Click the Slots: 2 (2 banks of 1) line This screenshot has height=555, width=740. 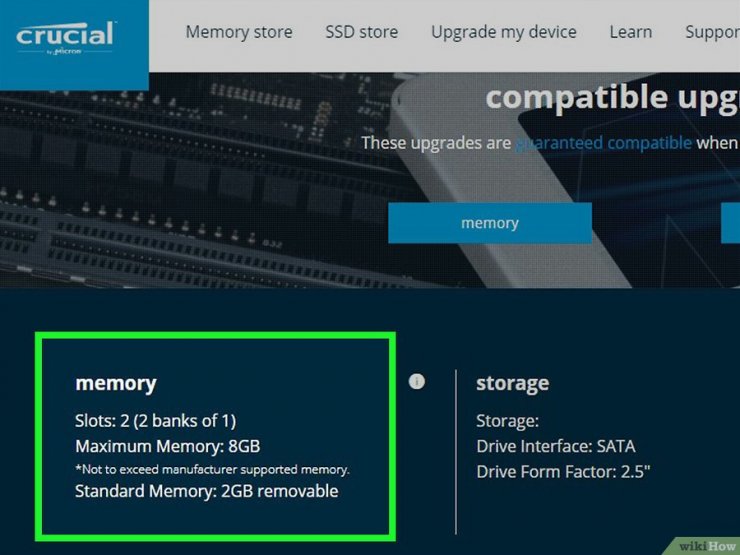pyautogui.click(x=155, y=420)
